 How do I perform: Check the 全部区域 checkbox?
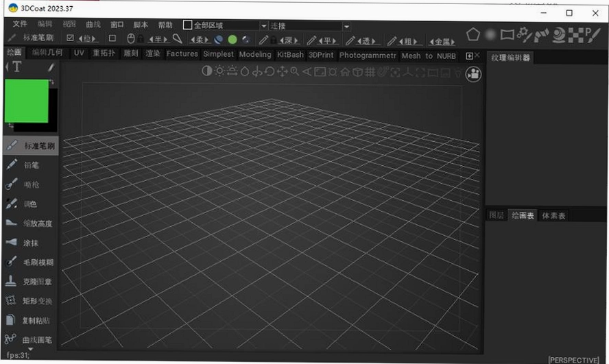coord(187,25)
